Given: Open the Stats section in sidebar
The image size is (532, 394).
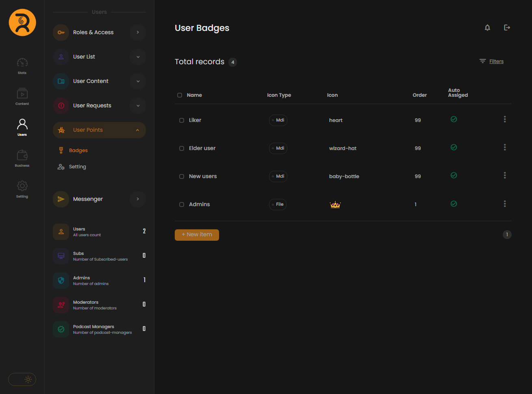Looking at the screenshot, I should point(22,66).
